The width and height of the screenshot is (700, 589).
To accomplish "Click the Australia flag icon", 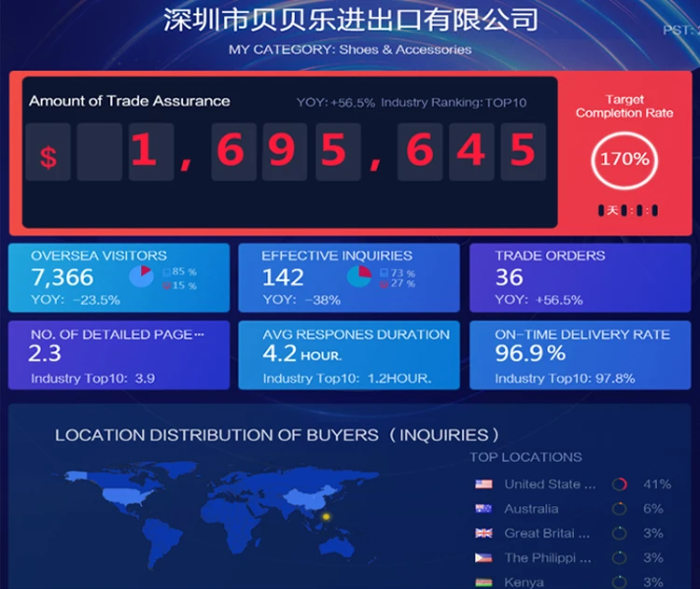I will tap(483, 509).
